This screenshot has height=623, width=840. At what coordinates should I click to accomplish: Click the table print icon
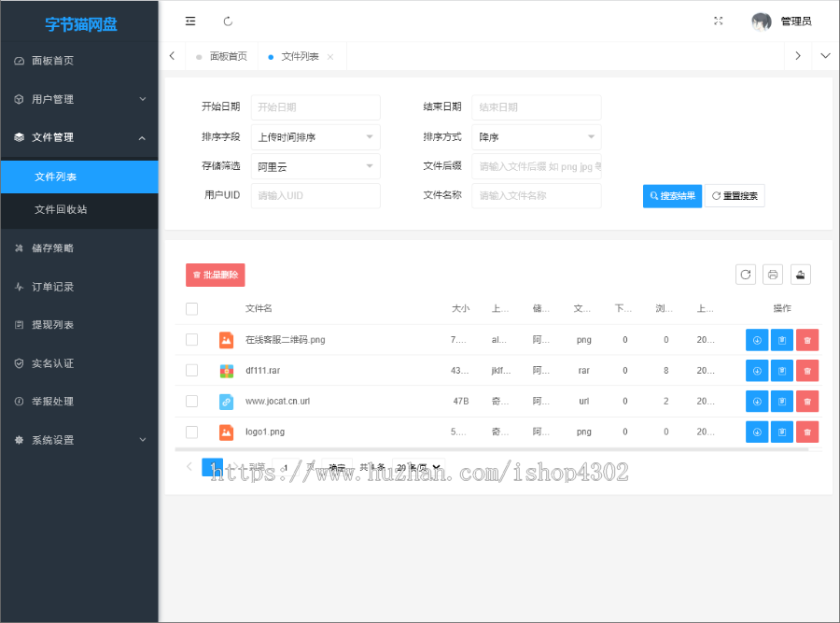(773, 275)
